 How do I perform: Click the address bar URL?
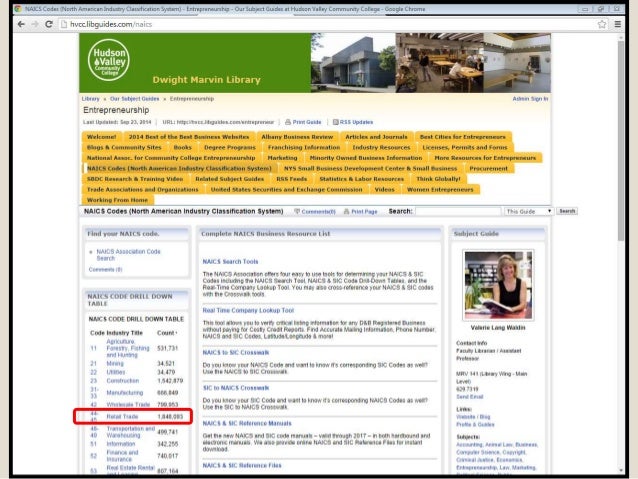pyautogui.click(x=111, y=24)
